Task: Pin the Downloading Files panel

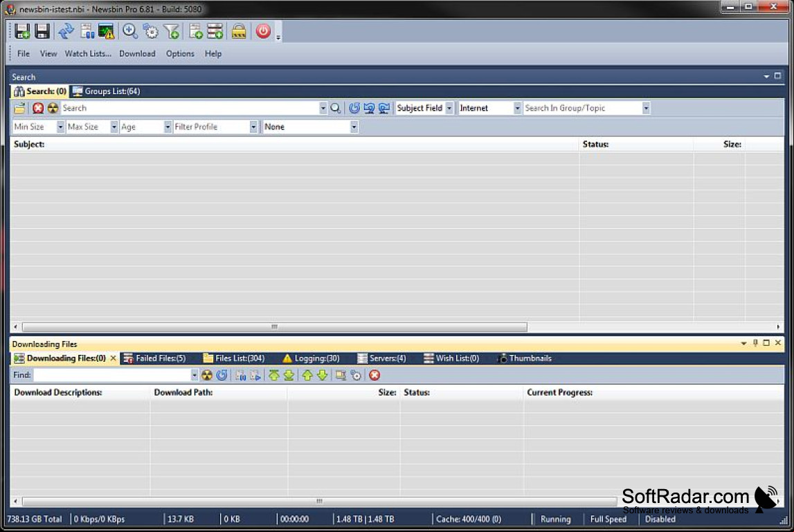Action: (755, 343)
